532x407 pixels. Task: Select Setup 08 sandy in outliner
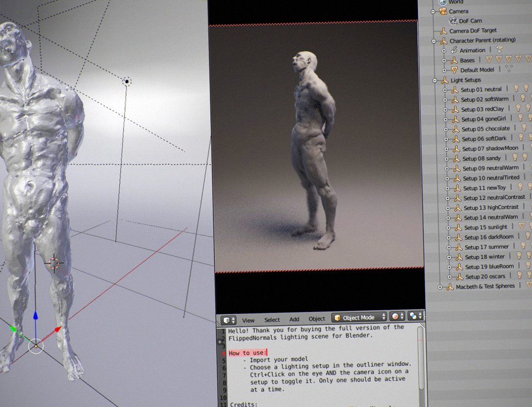click(481, 158)
